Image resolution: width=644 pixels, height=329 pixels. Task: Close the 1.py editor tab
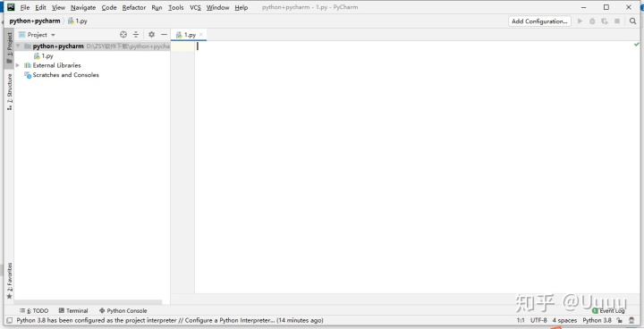pyautogui.click(x=201, y=35)
